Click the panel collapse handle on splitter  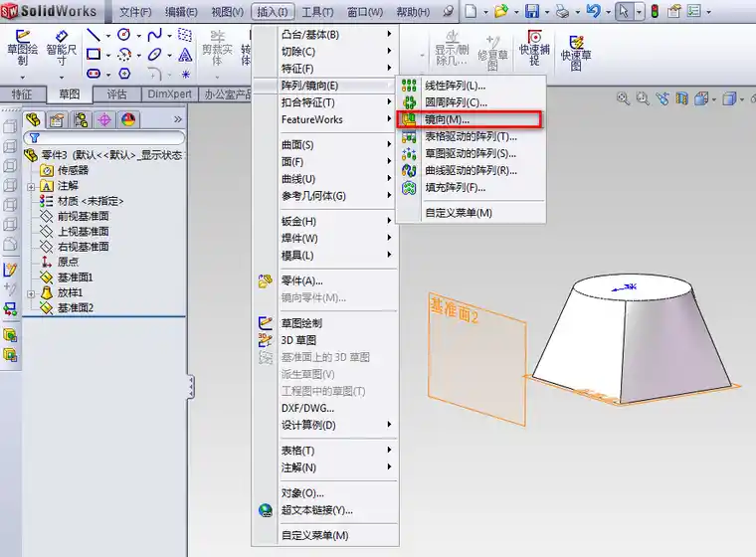click(191, 387)
